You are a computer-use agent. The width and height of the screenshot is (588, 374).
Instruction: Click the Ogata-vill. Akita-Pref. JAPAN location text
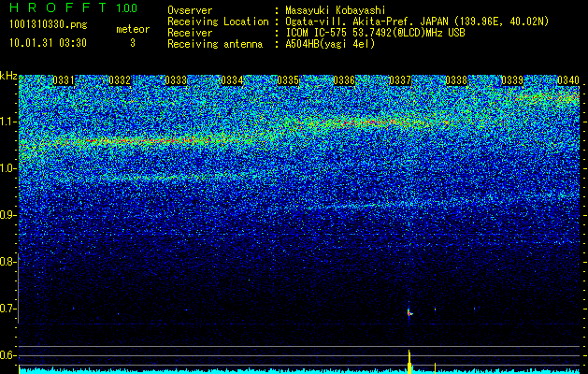tap(417, 22)
